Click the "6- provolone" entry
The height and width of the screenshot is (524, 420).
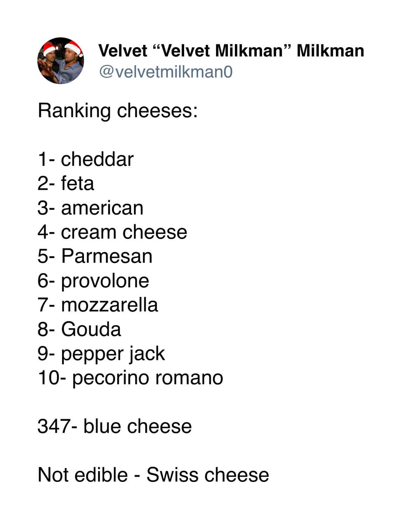(93, 281)
